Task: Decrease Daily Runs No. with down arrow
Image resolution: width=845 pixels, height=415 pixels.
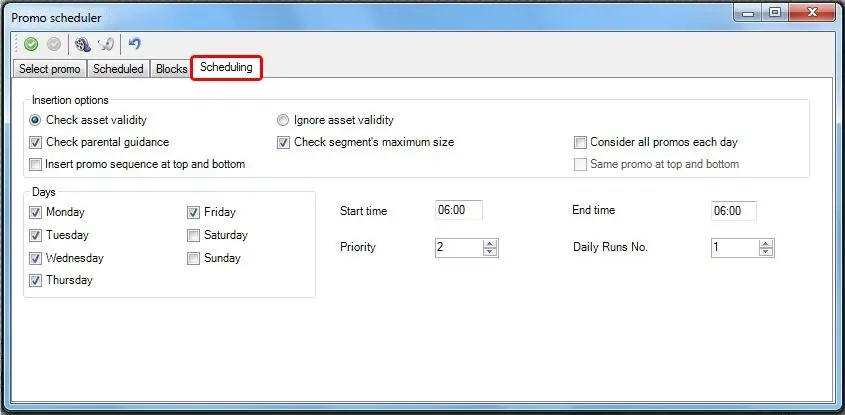Action: tap(765, 252)
